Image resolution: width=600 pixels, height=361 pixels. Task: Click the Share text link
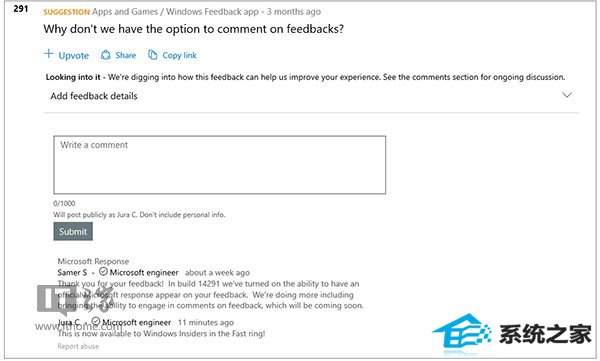click(126, 55)
